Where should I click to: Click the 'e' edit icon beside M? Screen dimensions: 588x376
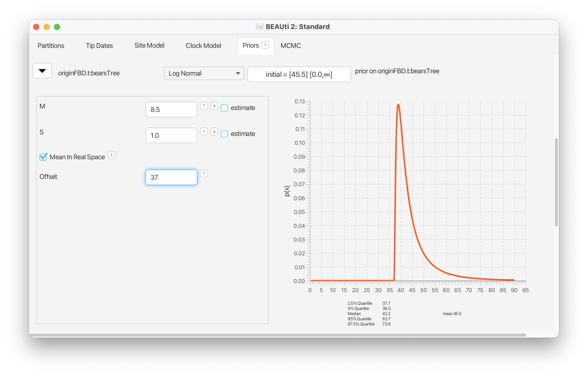tap(214, 106)
